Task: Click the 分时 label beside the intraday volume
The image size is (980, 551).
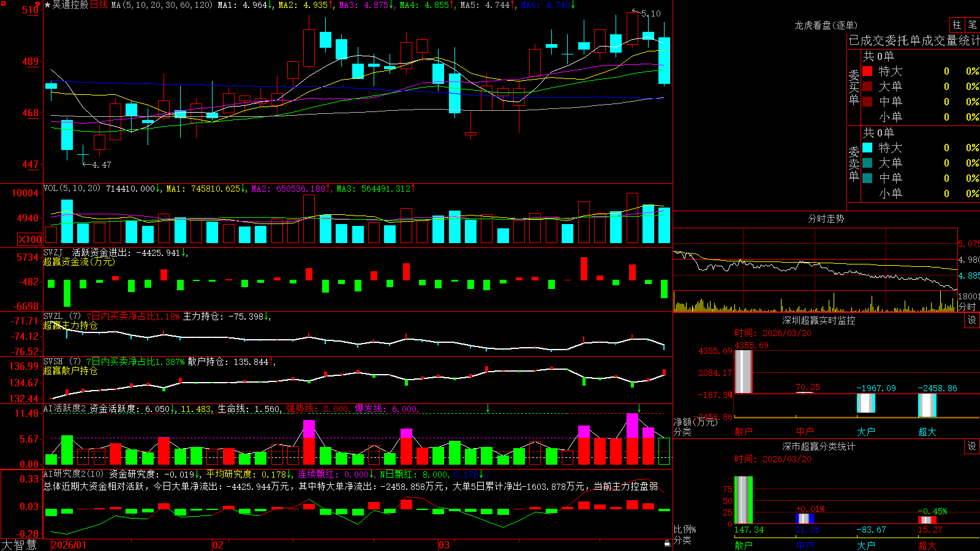Action: (967, 307)
